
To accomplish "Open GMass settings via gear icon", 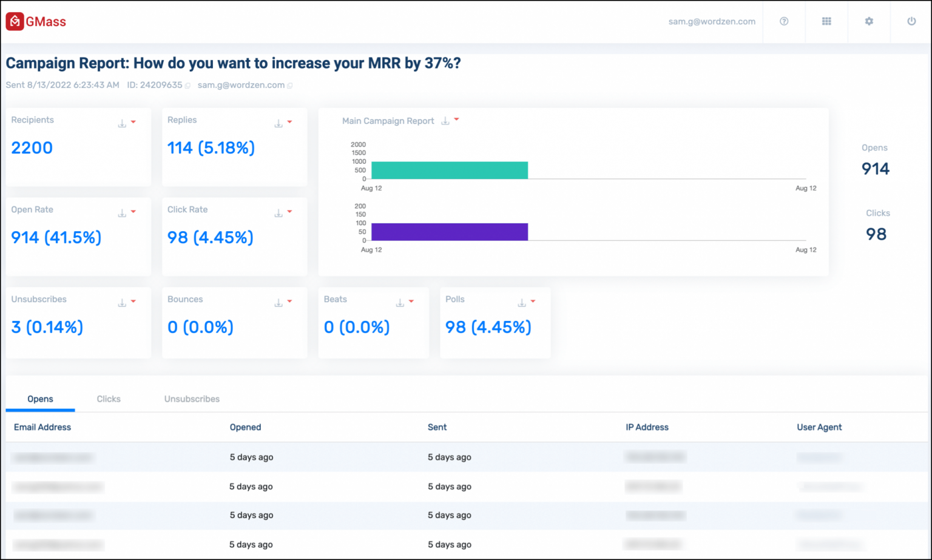I will pos(869,21).
